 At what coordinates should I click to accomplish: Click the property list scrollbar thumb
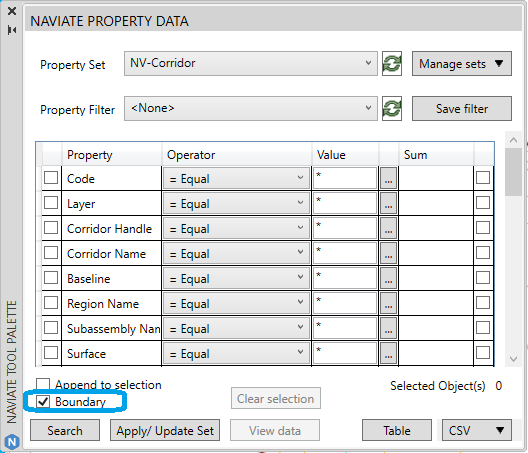pos(514,172)
